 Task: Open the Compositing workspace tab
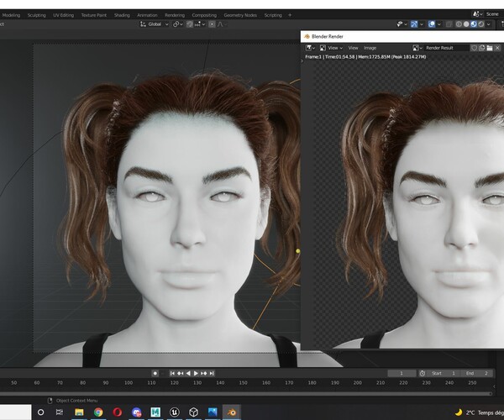204,15
